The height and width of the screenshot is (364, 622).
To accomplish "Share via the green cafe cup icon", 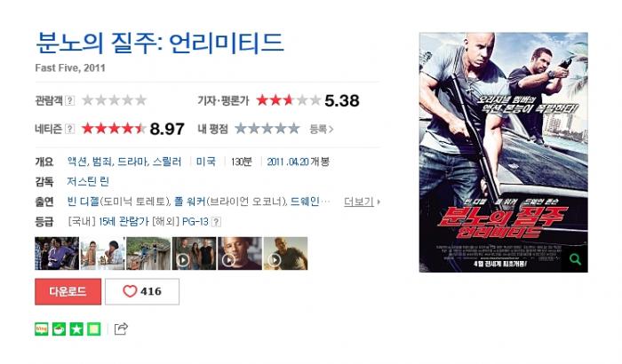I will point(60,328).
